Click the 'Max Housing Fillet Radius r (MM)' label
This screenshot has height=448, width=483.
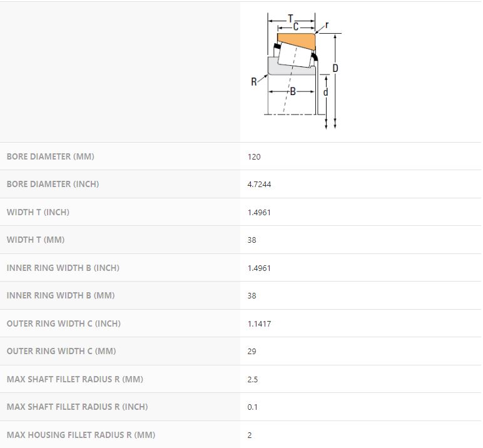click(x=81, y=435)
